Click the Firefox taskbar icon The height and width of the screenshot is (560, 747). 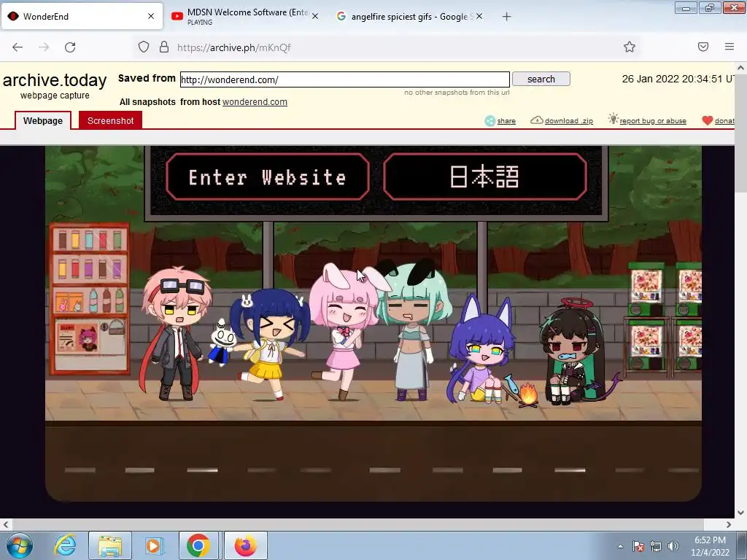[245, 545]
